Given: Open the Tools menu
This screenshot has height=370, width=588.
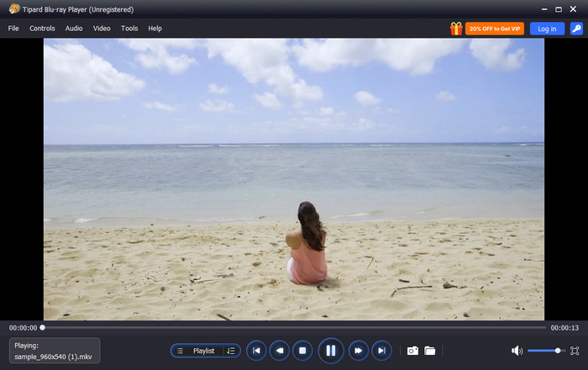Looking at the screenshot, I should click(x=129, y=29).
